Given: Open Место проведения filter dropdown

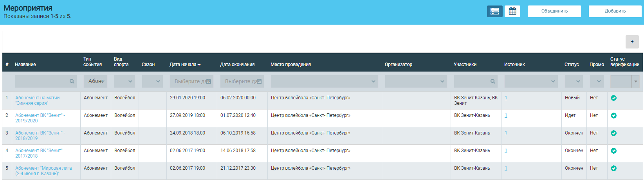Looking at the screenshot, I should (325, 81).
